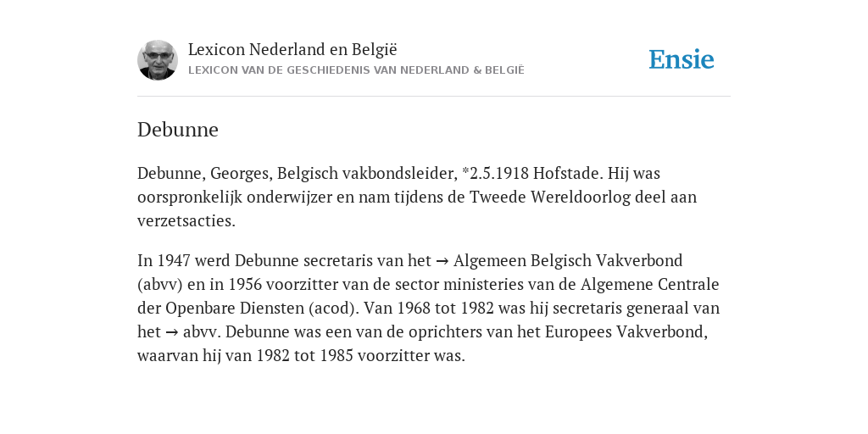Click the first paragraph starting Debunne, Georges
The image size is (868, 434).
pyautogui.click(x=417, y=197)
